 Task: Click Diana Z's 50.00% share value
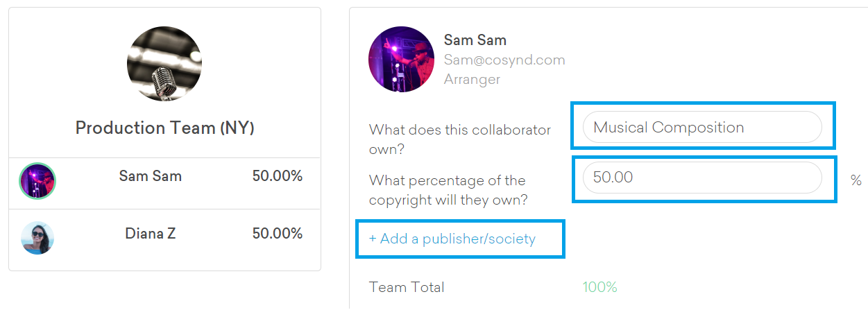277,234
